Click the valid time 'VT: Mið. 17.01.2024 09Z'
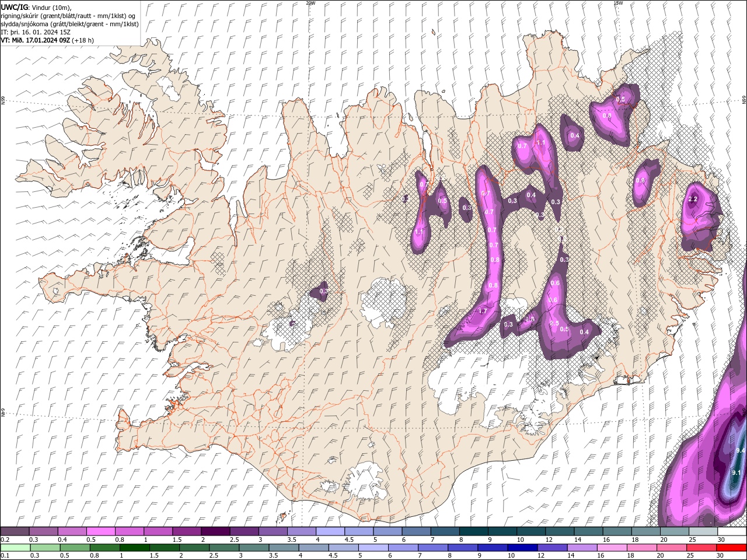Screen dimensions: 747x560 coord(36,40)
